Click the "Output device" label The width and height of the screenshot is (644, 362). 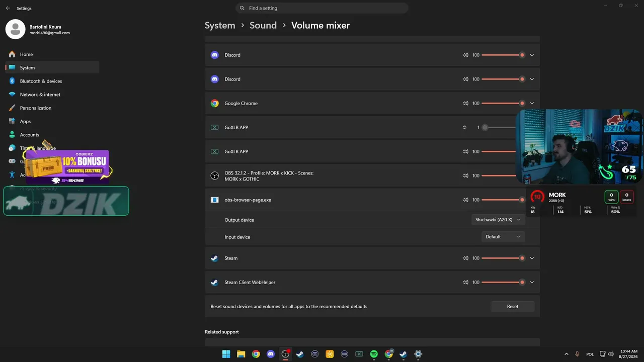[x=239, y=220]
